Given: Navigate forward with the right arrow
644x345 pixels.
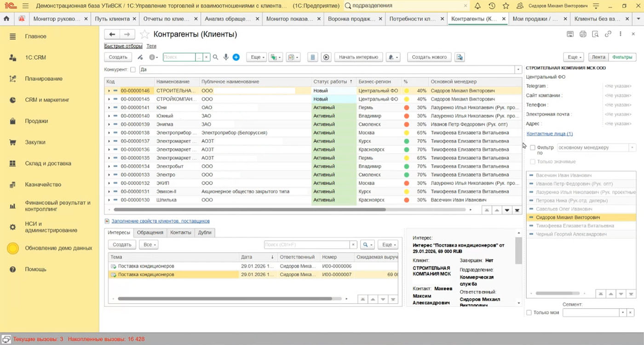Looking at the screenshot, I should [127, 34].
